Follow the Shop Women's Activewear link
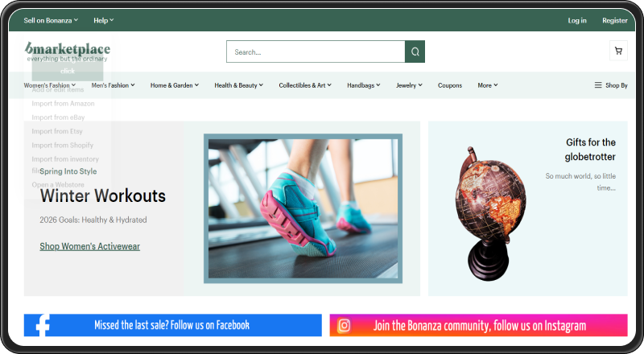Screen dimensions: 644x354 pos(90,246)
